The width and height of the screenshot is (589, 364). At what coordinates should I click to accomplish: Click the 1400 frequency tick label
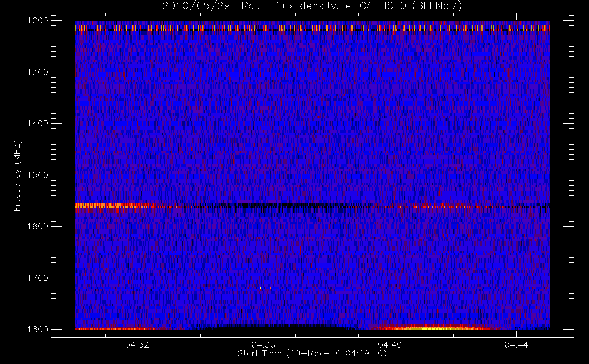point(38,124)
